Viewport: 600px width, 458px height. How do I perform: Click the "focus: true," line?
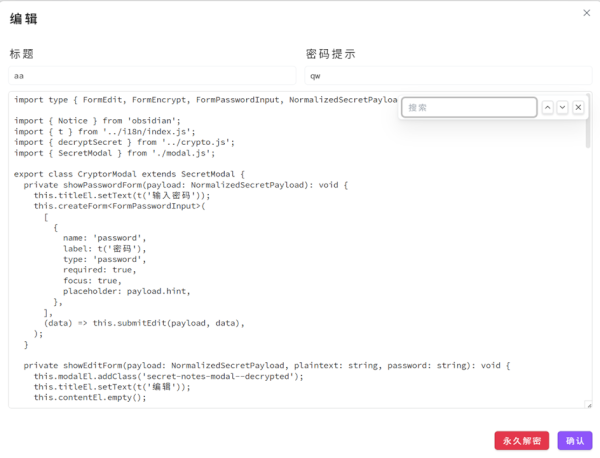92,281
